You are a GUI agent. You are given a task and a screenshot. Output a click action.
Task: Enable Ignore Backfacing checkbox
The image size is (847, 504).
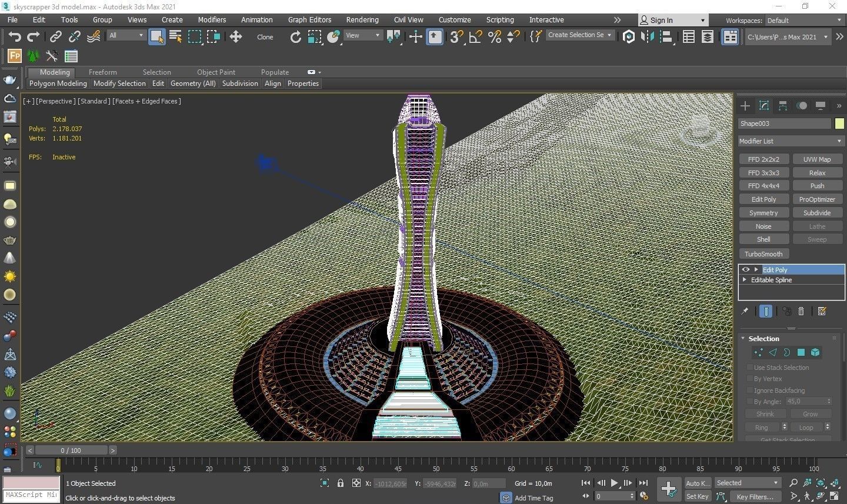click(750, 390)
